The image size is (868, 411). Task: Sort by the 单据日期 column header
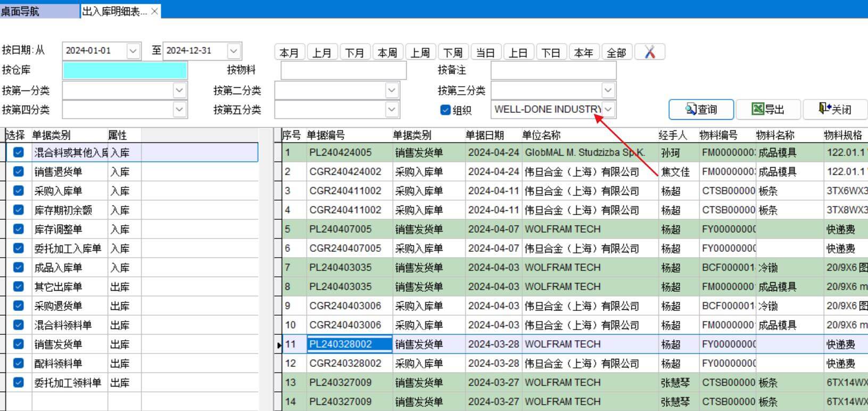pos(484,135)
